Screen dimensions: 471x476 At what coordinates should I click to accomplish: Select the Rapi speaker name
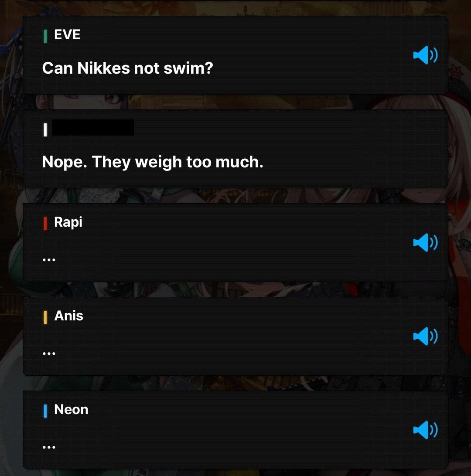point(68,222)
